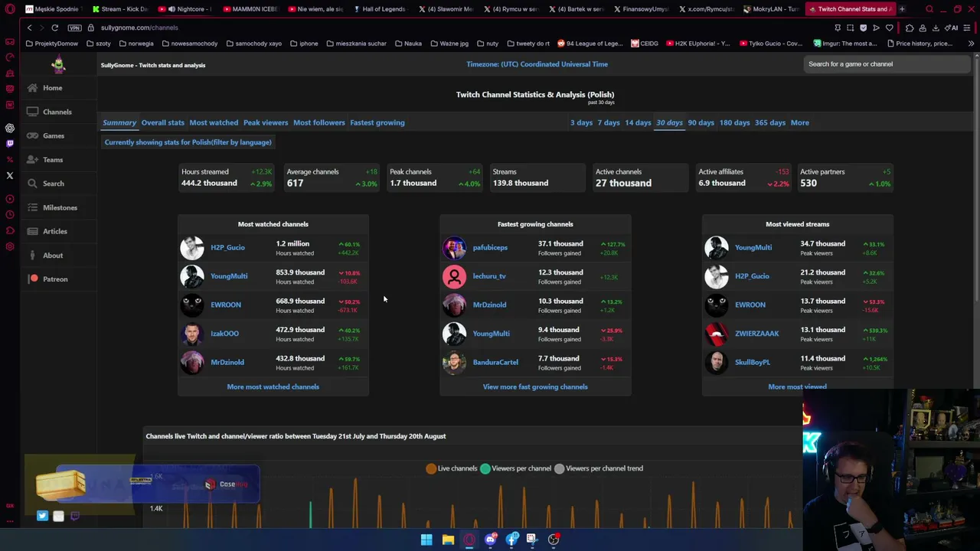980x551 pixels.
Task: Open the ZWIERZAAAK channel link
Action: click(x=756, y=334)
